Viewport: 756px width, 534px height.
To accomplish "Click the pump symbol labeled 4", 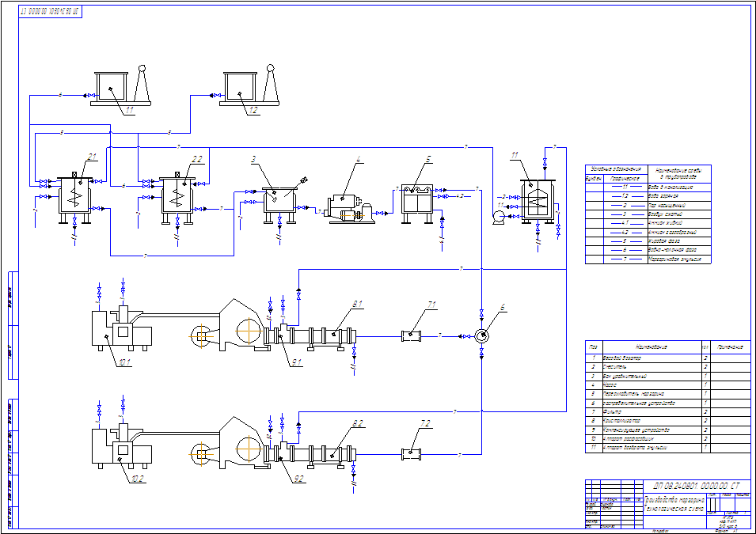I will [351, 209].
